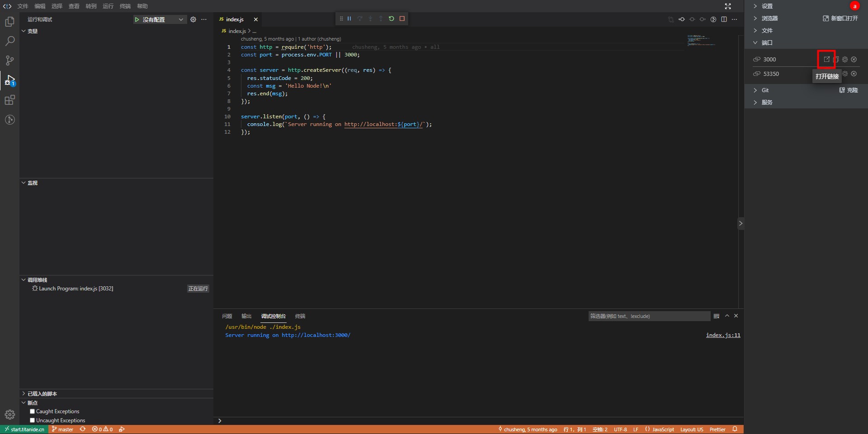Open launch.json with the debug config gear
The width and height of the screenshot is (868, 434).
point(193,19)
